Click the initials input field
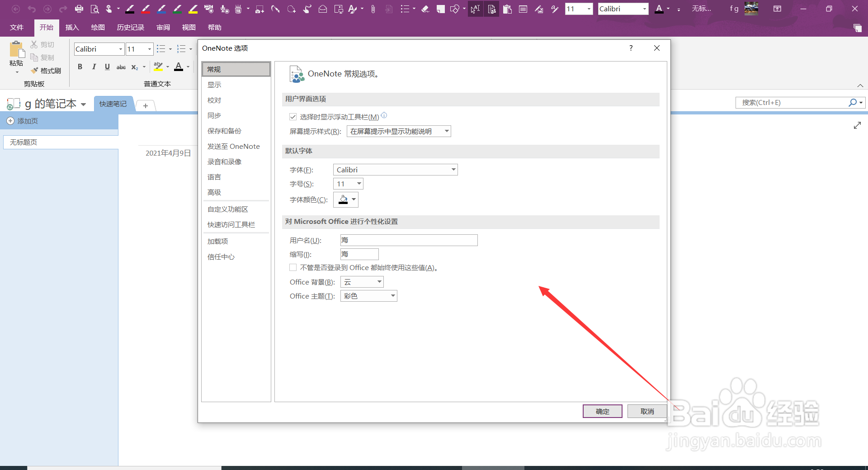 pos(359,254)
